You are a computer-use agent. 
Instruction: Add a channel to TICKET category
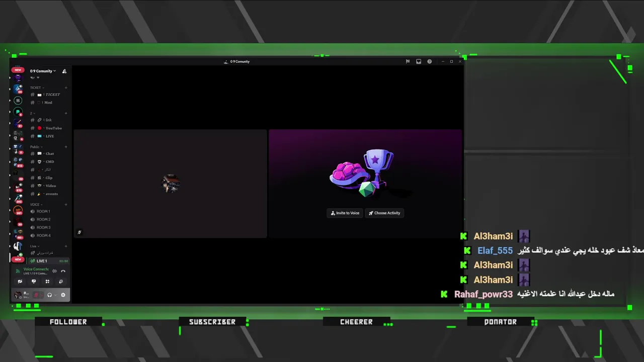(66, 88)
